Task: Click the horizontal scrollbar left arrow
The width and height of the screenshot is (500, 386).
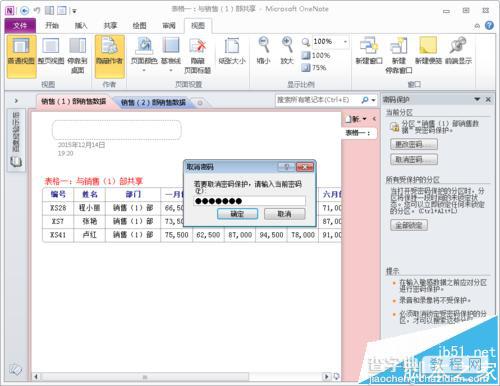Action: 36,377
